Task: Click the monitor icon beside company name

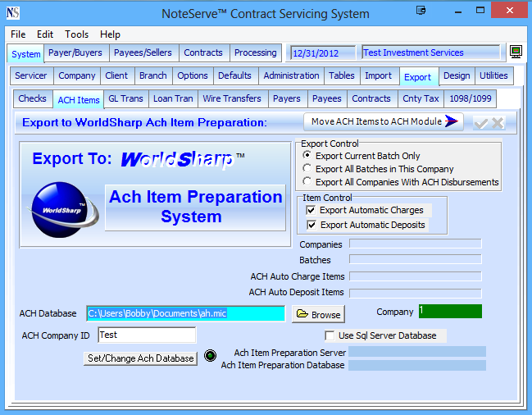Action: point(516,52)
